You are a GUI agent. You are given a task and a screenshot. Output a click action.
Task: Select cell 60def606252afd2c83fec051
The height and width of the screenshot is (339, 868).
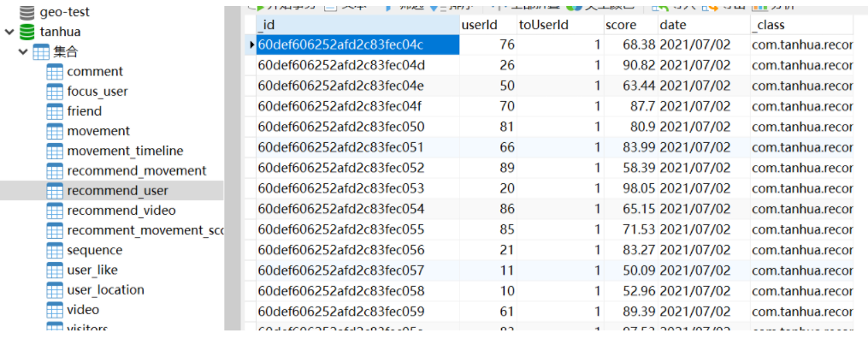(357, 147)
